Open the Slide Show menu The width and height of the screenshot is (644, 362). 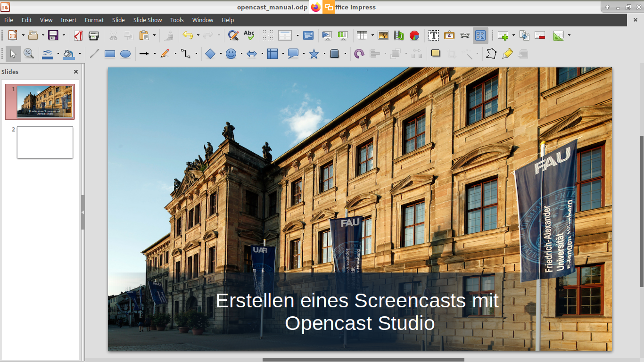(x=147, y=20)
